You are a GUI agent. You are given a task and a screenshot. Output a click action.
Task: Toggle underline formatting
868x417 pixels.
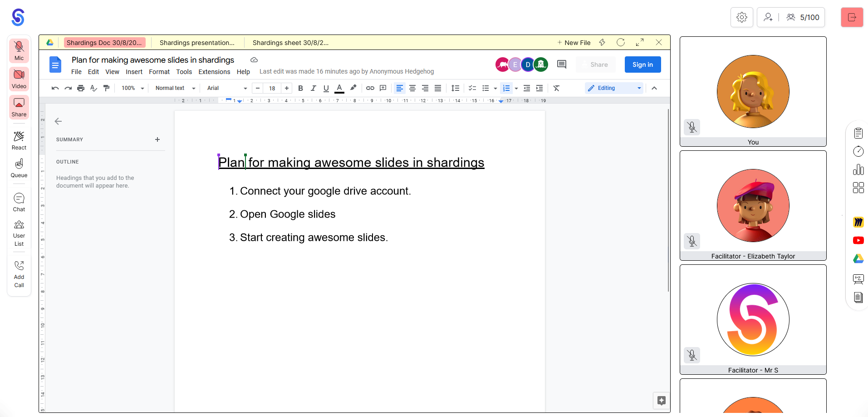(326, 88)
